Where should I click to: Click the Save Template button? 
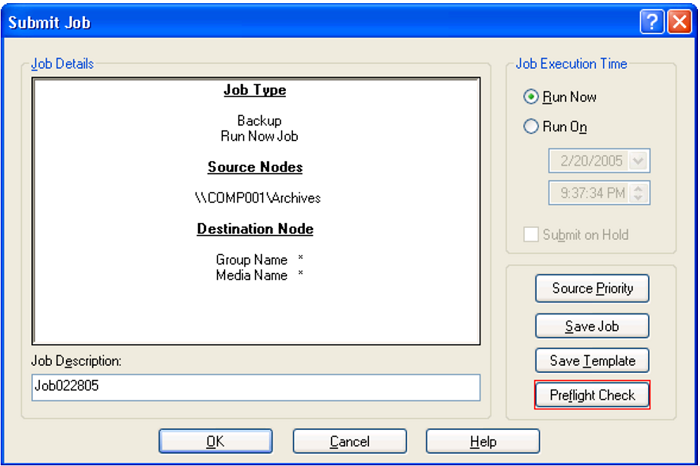pyautogui.click(x=592, y=360)
